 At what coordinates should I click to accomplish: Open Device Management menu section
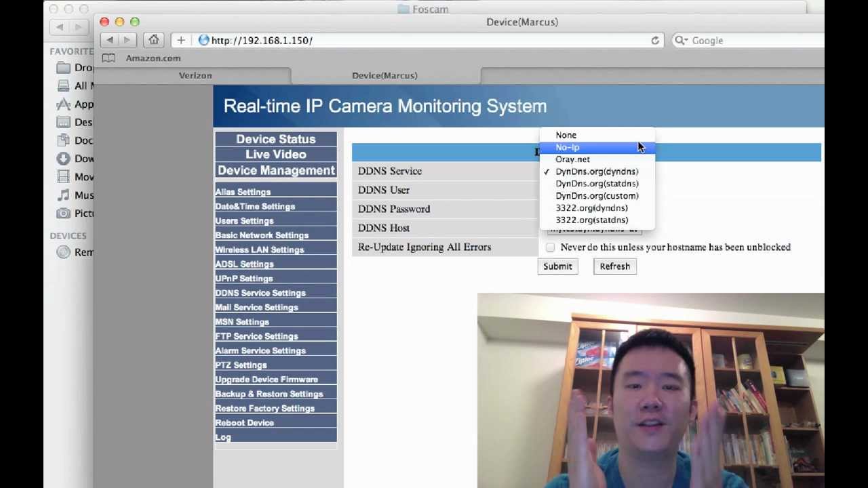point(276,171)
